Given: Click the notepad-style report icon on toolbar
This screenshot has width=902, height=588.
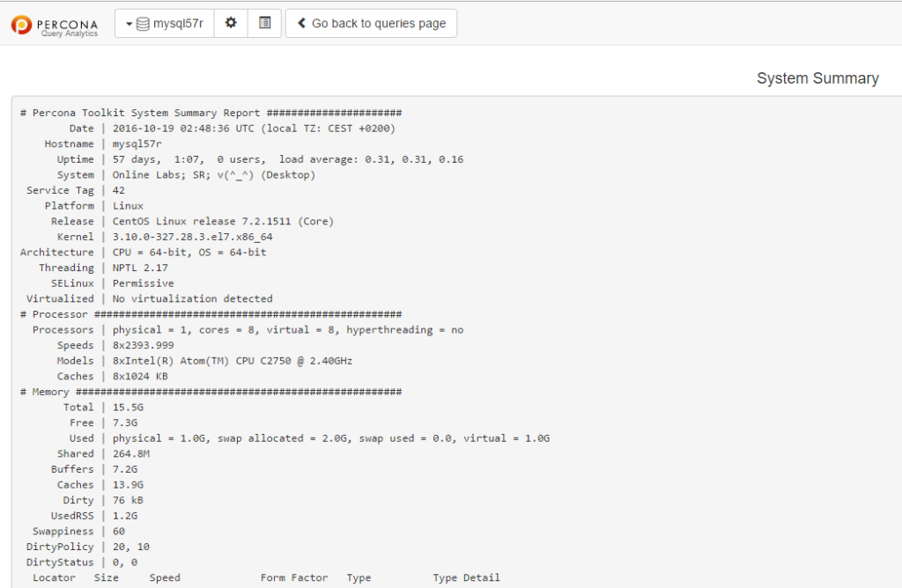Looking at the screenshot, I should coord(263,23).
